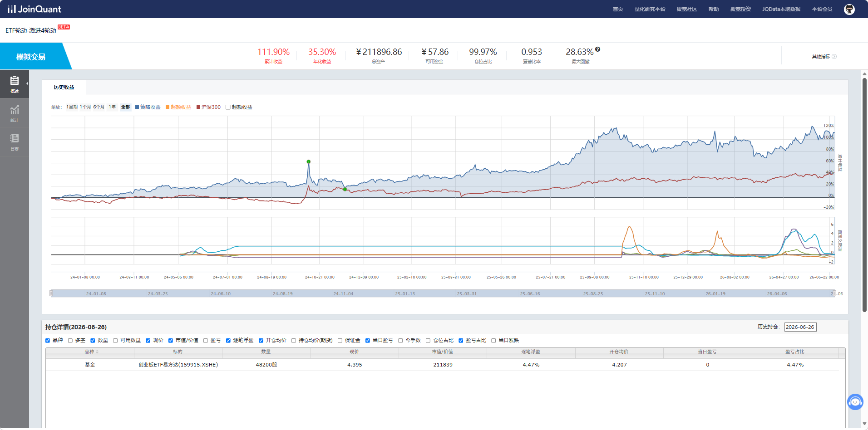Open the 历史持仓 date picker field
This screenshot has height=430, width=868.
tap(800, 327)
